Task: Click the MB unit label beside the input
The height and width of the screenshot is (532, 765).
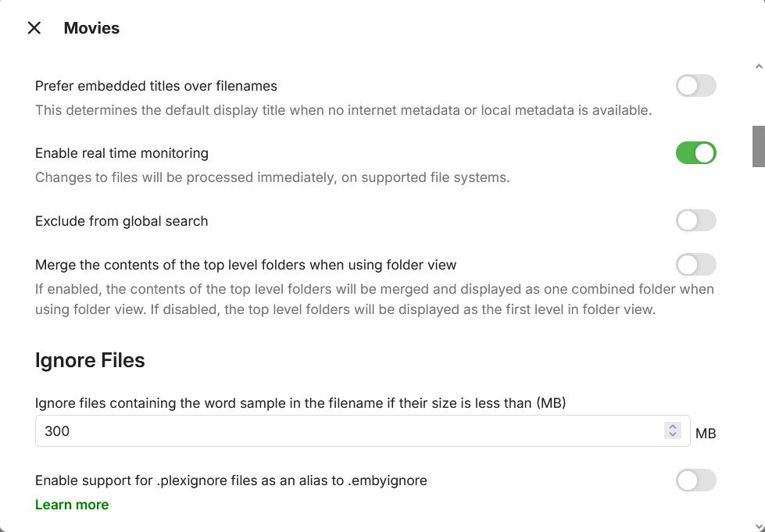Action: 706,433
